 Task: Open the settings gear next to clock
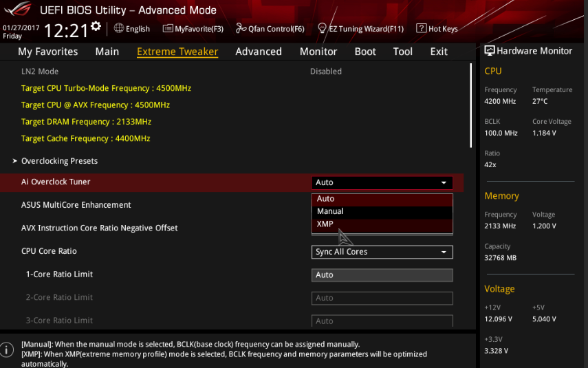(96, 26)
